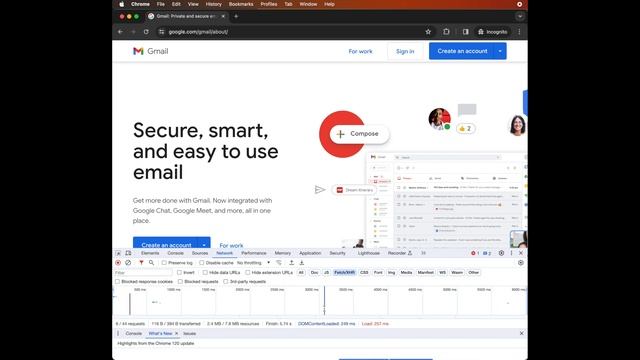Clear the network log
640x360 pixels.
pyautogui.click(x=128, y=263)
